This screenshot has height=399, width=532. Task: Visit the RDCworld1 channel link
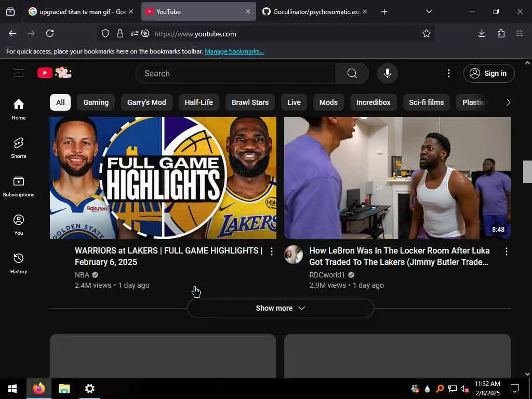coord(327,275)
